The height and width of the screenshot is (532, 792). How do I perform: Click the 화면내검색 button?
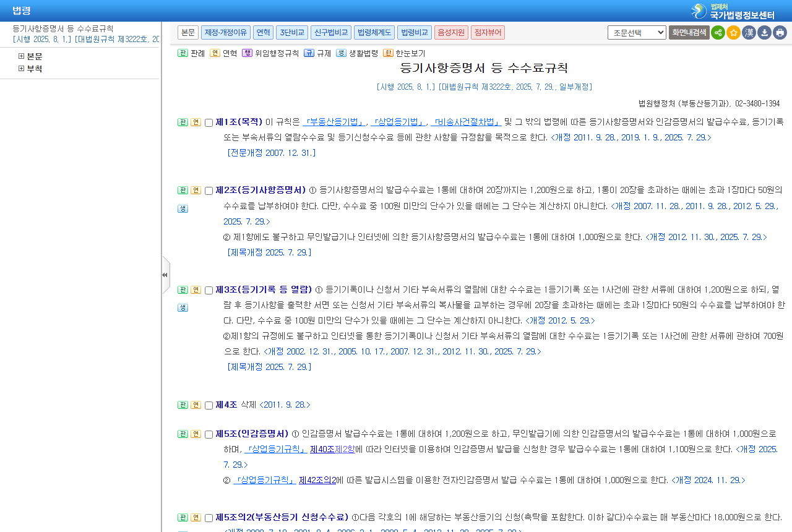(689, 32)
